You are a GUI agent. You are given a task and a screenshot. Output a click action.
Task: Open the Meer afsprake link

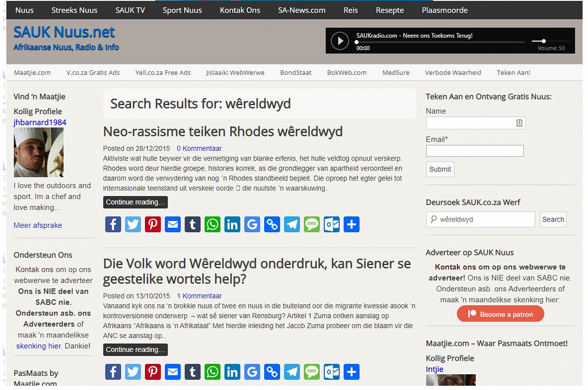click(38, 225)
